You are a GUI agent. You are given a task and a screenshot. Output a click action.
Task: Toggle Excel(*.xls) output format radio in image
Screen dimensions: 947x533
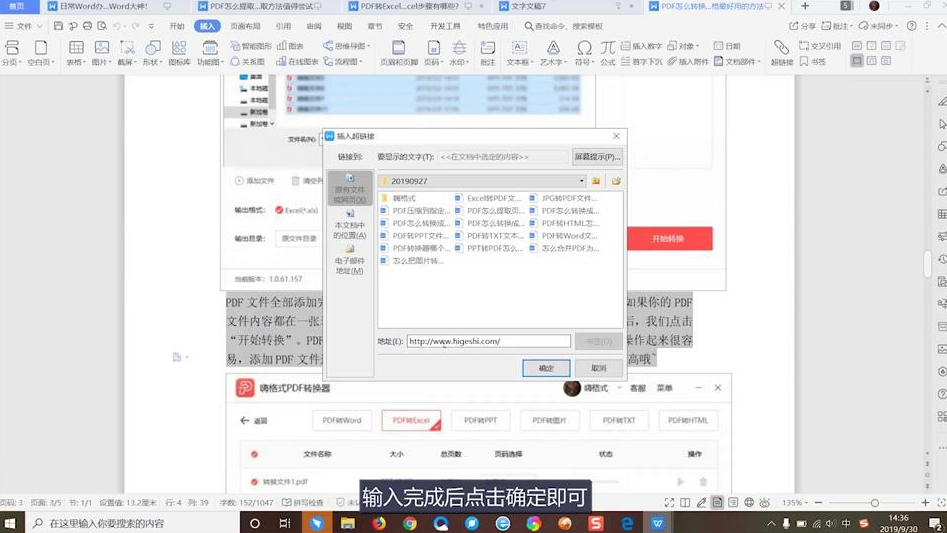pos(279,210)
